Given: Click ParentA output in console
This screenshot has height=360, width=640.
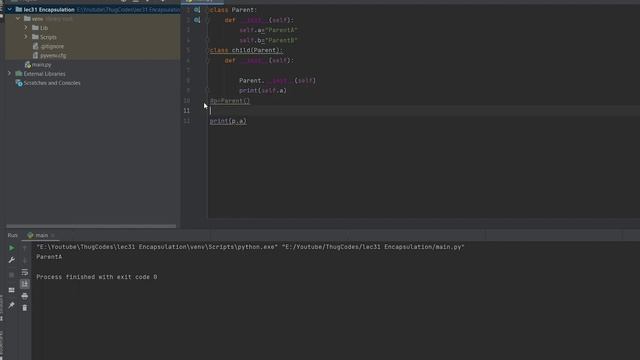Looking at the screenshot, I should [49, 257].
